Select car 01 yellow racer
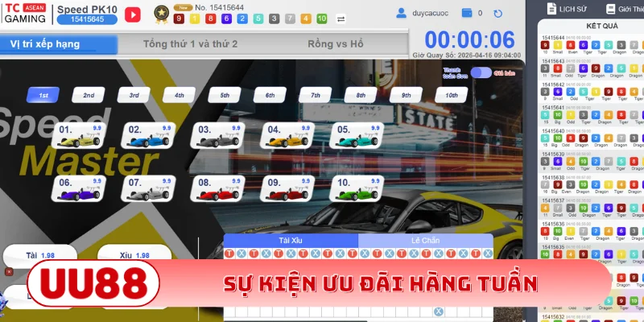This screenshot has width=644, height=322. coord(79,135)
